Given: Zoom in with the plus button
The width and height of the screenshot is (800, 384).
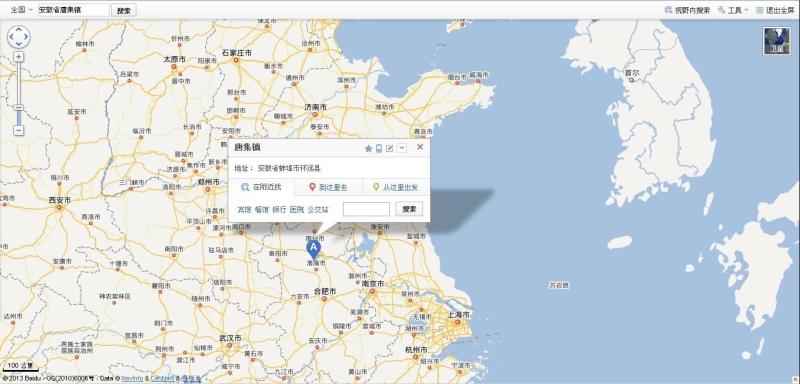Looking at the screenshot, I should 18,57.
